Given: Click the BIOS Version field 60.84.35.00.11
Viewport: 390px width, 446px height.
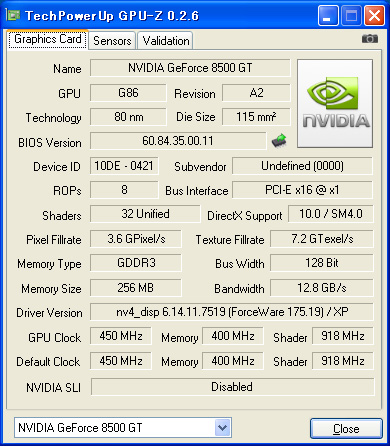Looking at the screenshot, I should (178, 141).
